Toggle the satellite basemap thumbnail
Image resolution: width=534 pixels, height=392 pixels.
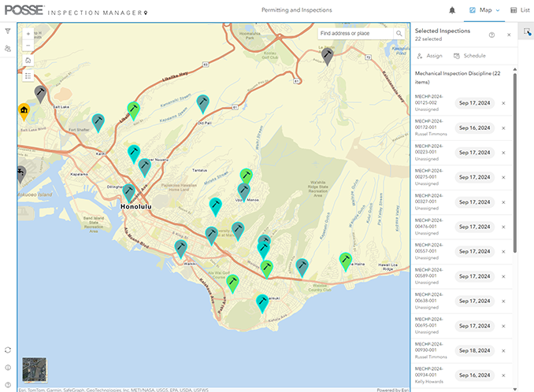[x=35, y=369]
